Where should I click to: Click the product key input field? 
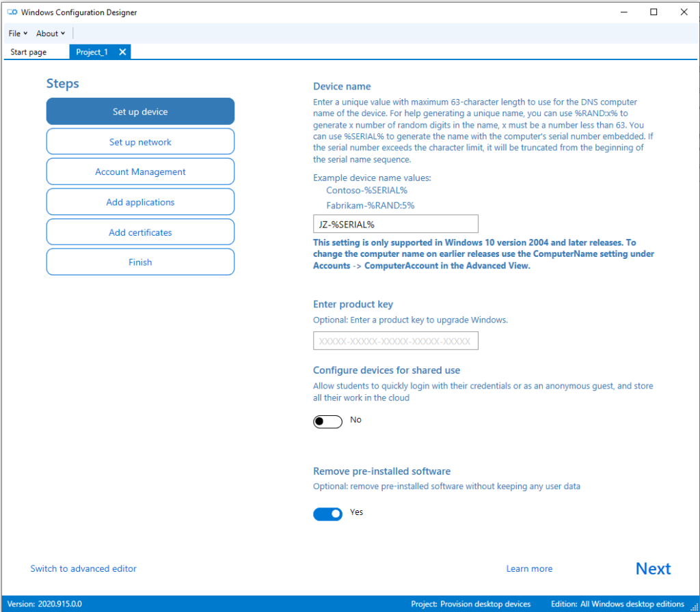[x=395, y=341]
